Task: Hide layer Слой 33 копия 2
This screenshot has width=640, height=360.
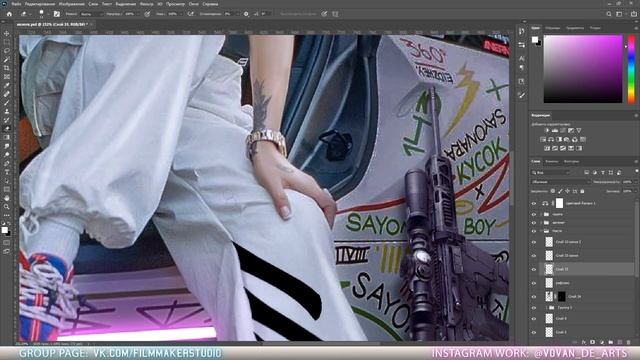Action: pyautogui.click(x=534, y=242)
